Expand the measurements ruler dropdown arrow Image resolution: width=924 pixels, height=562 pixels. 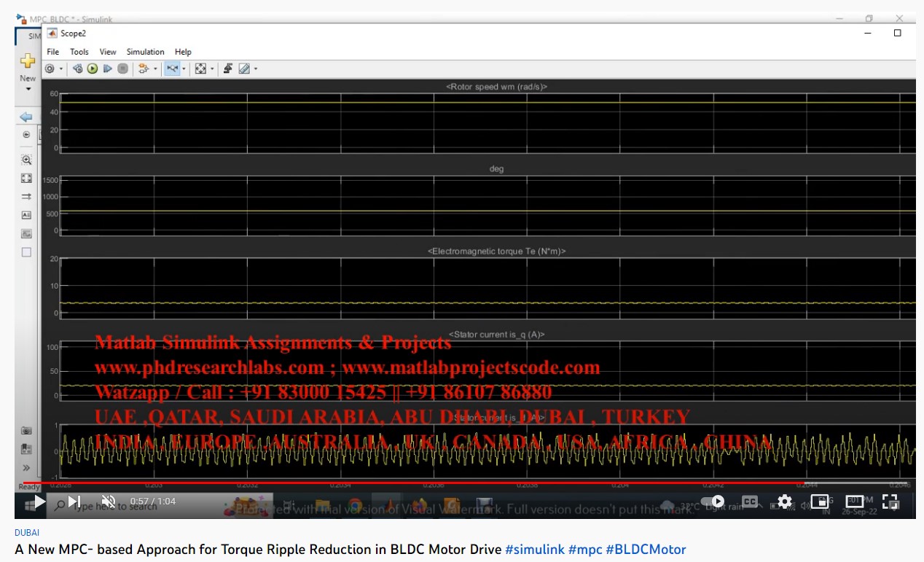pos(256,69)
